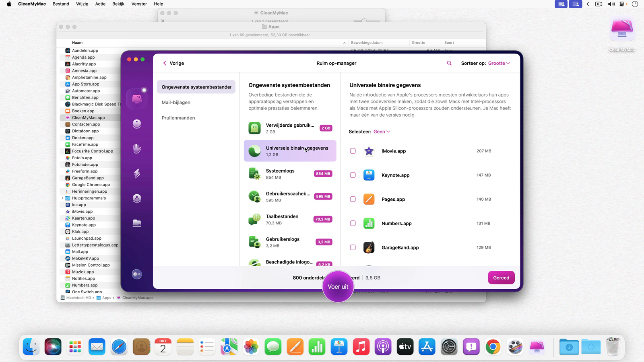The image size is (644, 362).
Task: Click the Grootte column header in Finder
Action: (x=419, y=43)
